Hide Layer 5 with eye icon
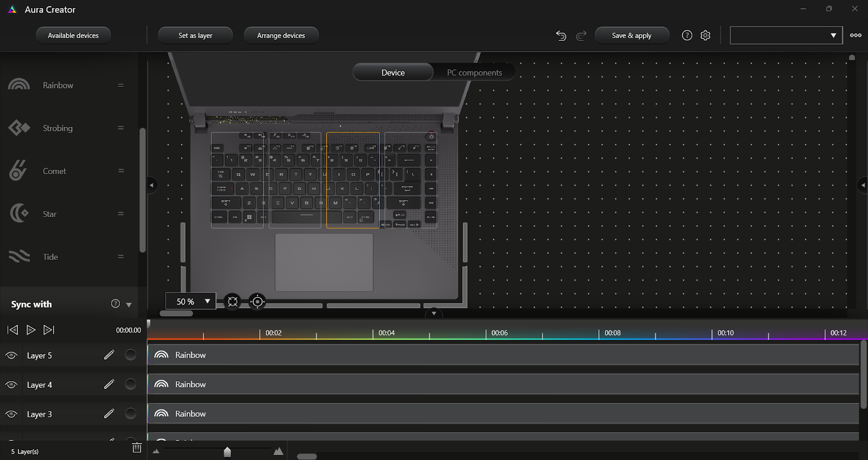868x460 pixels. (x=11, y=355)
